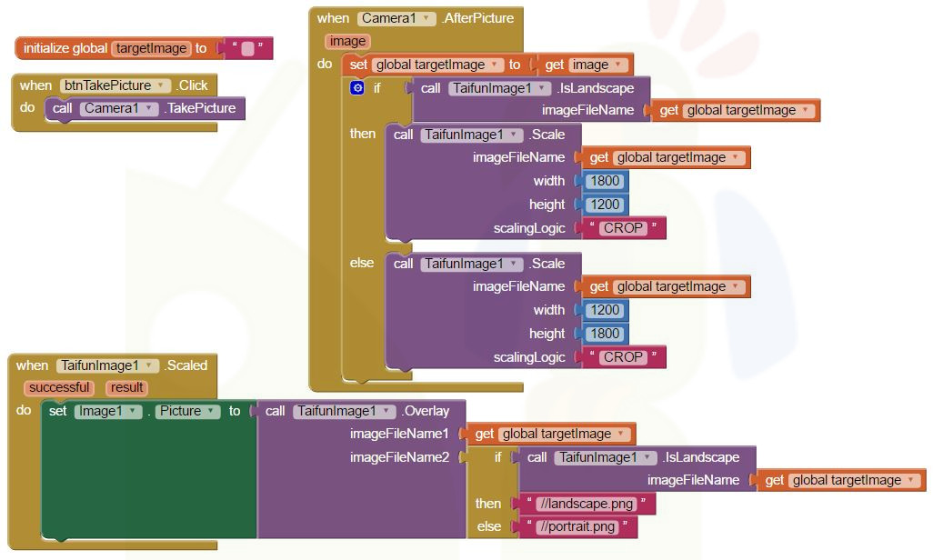Open the btnTakePicture component dropdown
Image resolution: width=933 pixels, height=560 pixels.
pos(163,85)
